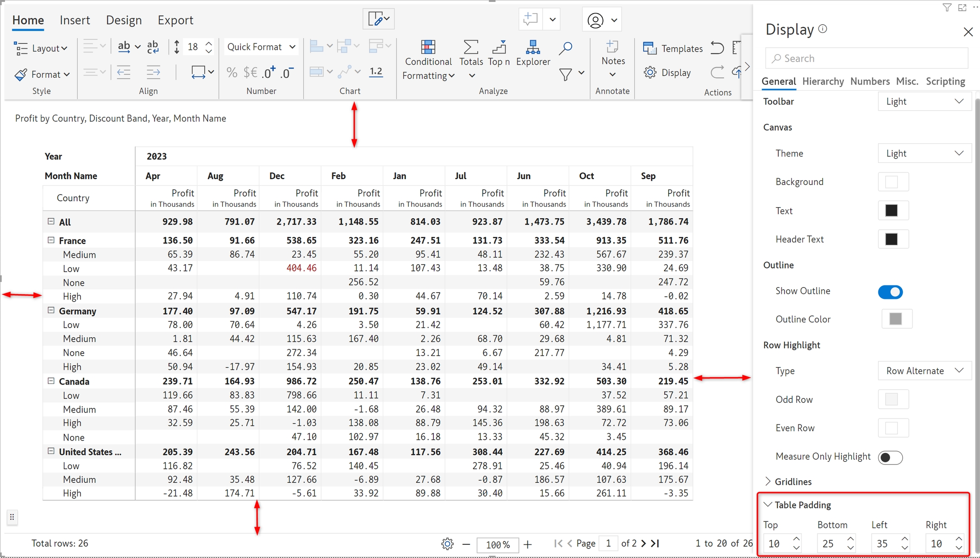Open the Hierarchy tab in Display panel
The height and width of the screenshot is (558, 980).
[x=823, y=81]
